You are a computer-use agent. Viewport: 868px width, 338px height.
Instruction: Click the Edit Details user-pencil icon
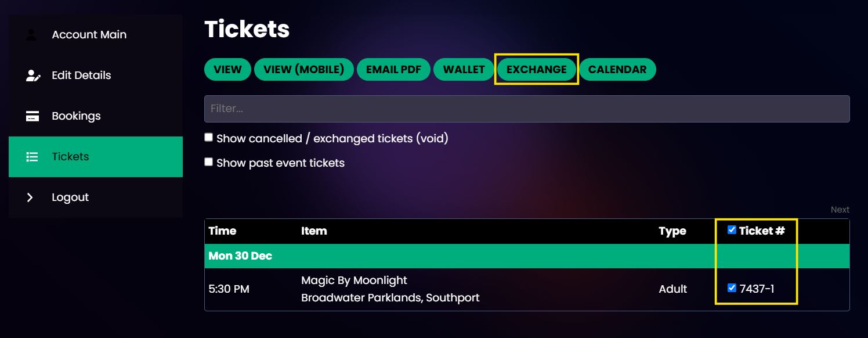click(x=33, y=75)
